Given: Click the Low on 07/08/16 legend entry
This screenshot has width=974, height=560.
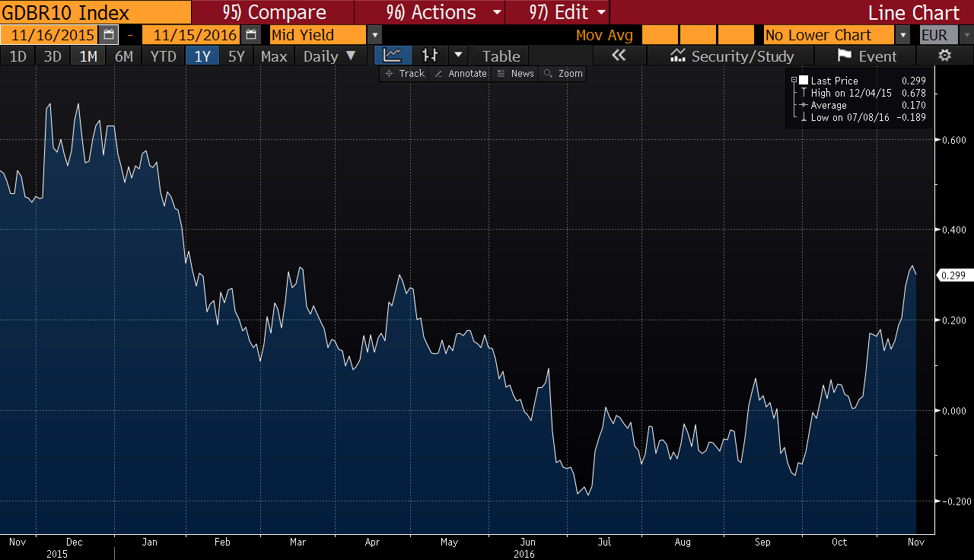Looking at the screenshot, I should [x=850, y=117].
